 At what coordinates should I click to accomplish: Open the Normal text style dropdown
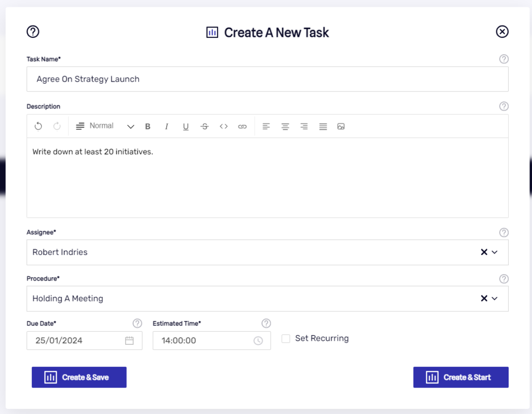(130, 126)
